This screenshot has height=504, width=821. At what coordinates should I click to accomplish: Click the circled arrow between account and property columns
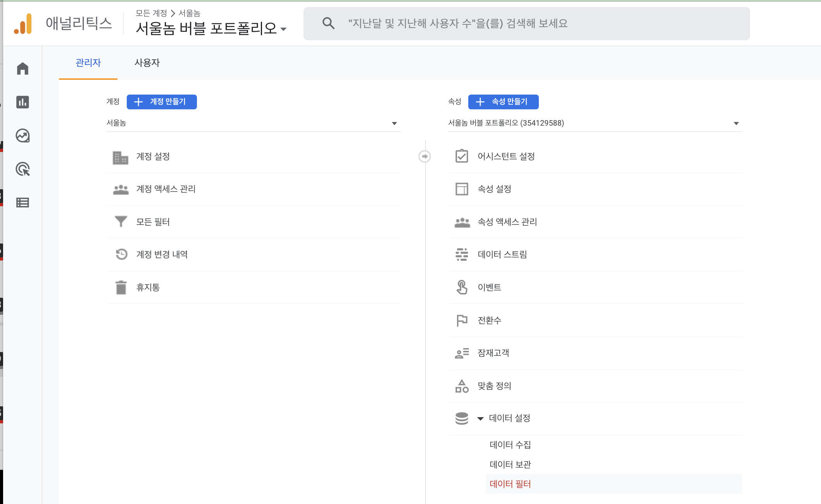pyautogui.click(x=425, y=156)
